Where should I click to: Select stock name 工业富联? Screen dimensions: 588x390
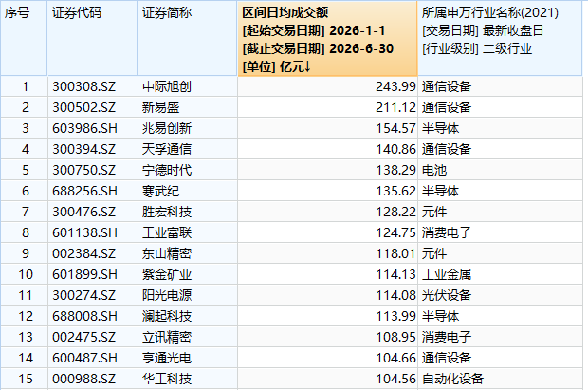click(167, 232)
